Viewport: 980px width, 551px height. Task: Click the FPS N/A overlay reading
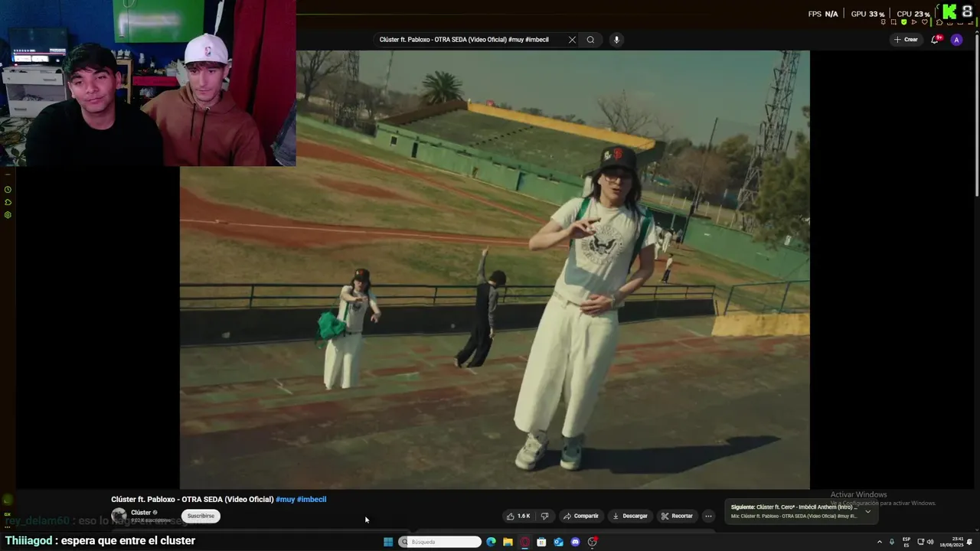coord(823,14)
